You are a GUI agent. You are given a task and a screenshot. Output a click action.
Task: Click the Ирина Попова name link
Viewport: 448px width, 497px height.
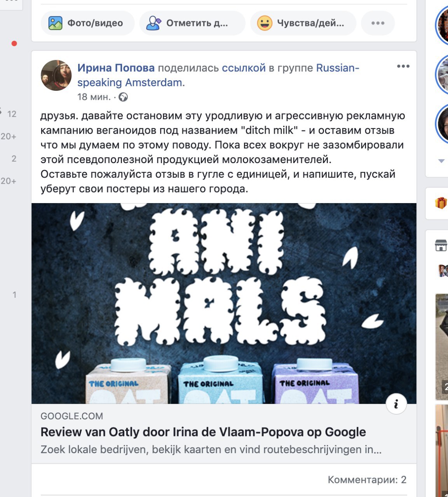coord(116,68)
